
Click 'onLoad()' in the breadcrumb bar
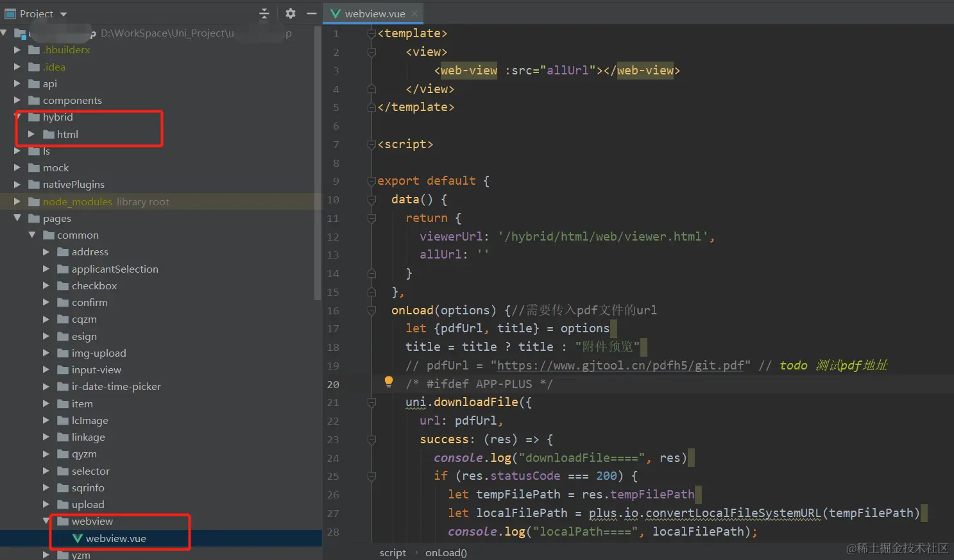tap(446, 552)
